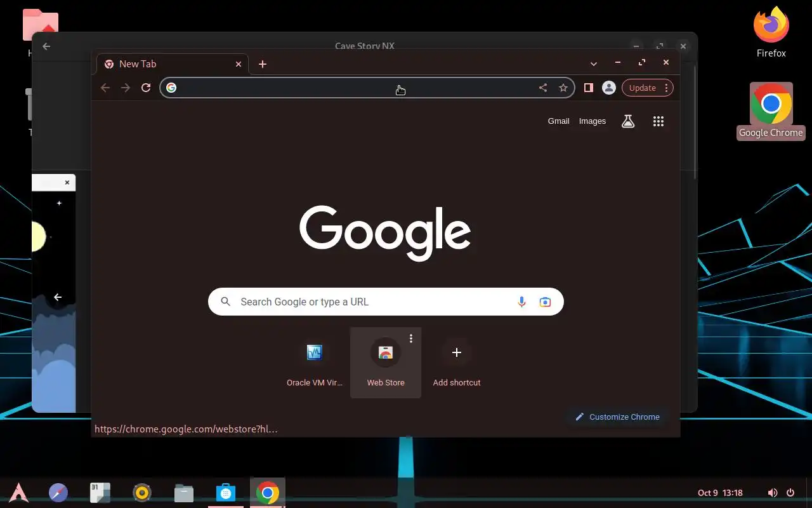The height and width of the screenshot is (508, 812).
Task: Go back in Cave Story NX window
Action: pyautogui.click(x=46, y=46)
